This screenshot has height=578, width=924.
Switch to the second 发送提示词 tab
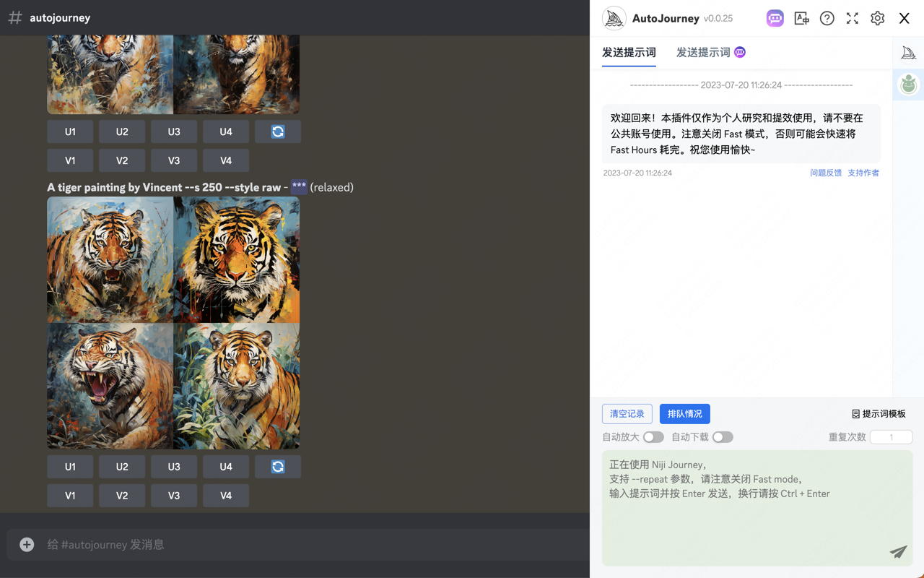pyautogui.click(x=710, y=52)
